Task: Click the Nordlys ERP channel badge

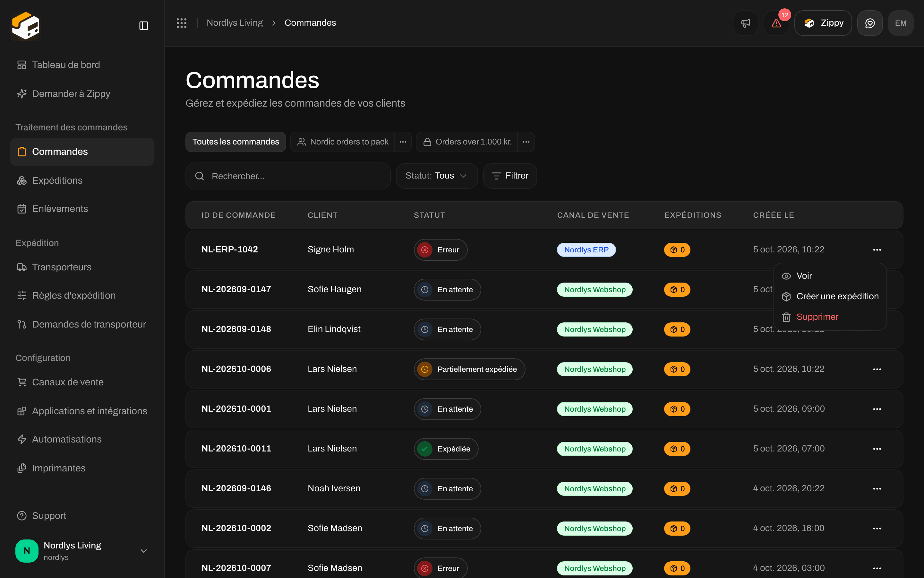Action: (x=586, y=250)
